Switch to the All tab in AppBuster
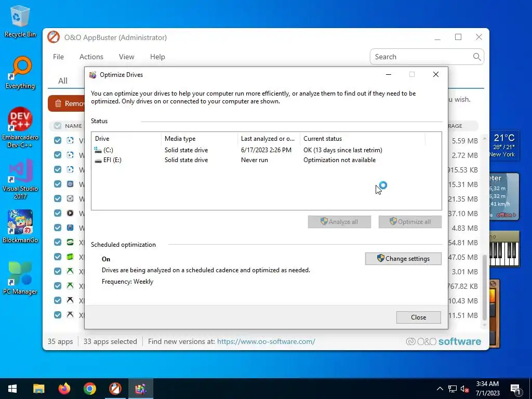This screenshot has height=399, width=532. [x=63, y=81]
